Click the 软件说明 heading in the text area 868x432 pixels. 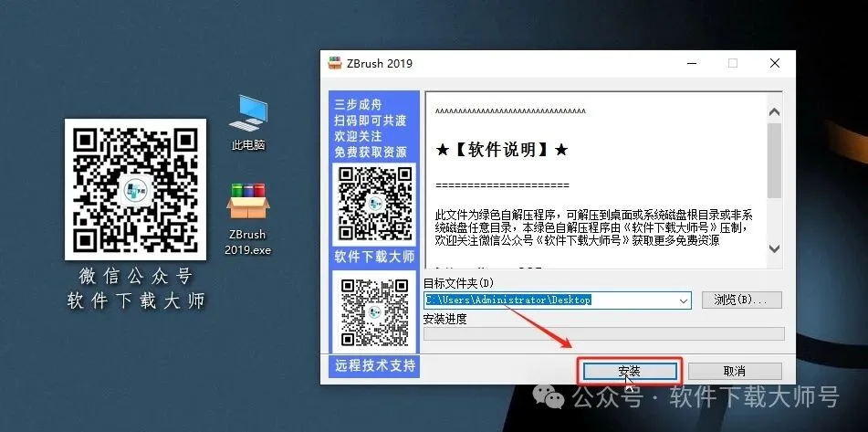[502, 149]
